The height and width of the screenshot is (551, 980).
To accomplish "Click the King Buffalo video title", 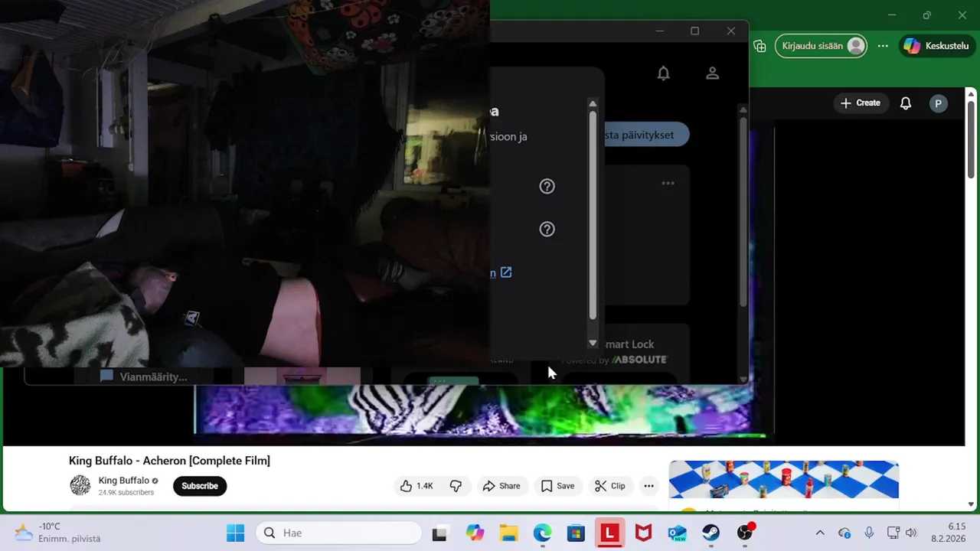I will 169,461.
